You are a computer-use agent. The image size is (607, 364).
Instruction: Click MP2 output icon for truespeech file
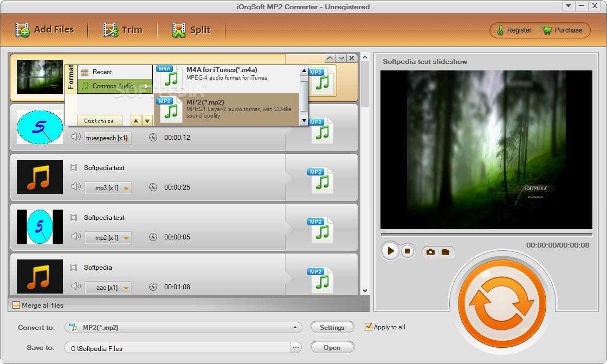321,131
